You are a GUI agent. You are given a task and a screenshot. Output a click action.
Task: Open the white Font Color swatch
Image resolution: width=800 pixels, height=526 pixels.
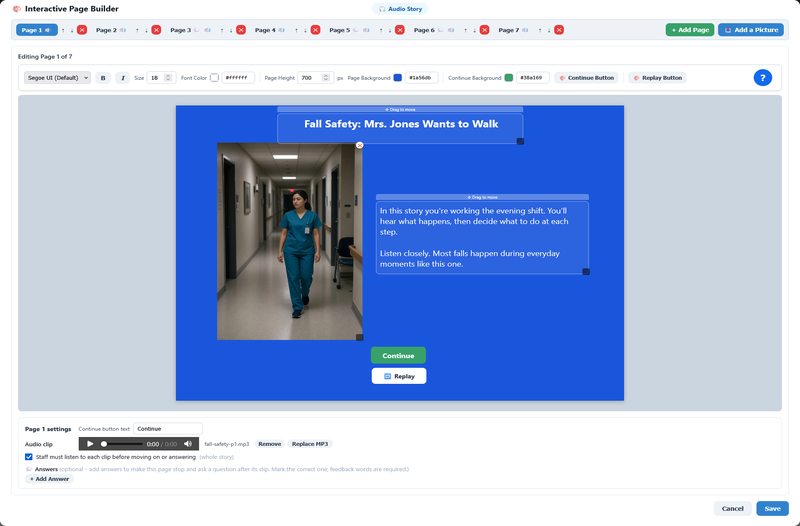click(x=214, y=78)
